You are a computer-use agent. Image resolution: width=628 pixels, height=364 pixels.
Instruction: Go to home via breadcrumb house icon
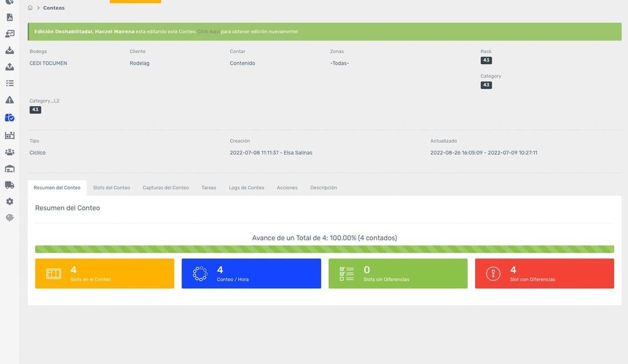coord(30,7)
